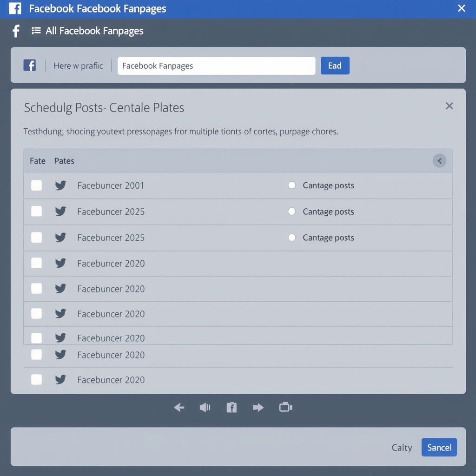
Task: Select the radio button in the lower Facebuncer 2025 row
Action: [x=292, y=238]
